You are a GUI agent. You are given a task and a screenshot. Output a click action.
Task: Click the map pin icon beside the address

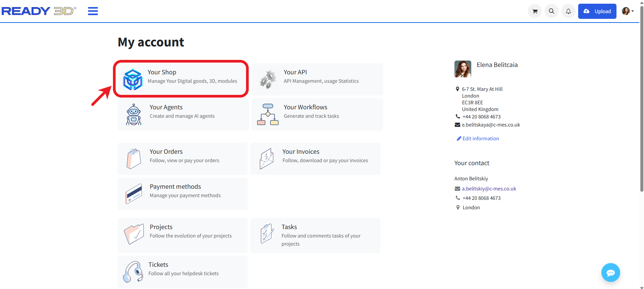pos(457,89)
